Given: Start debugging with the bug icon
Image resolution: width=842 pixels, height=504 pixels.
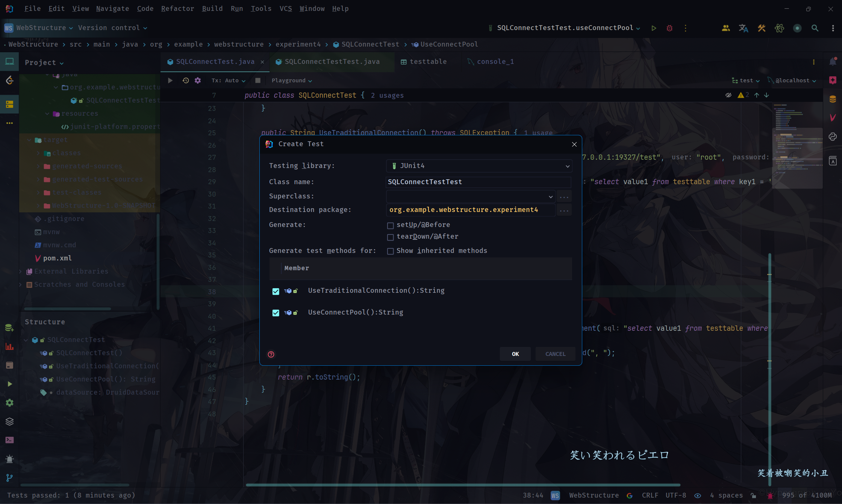Looking at the screenshot, I should (x=669, y=28).
